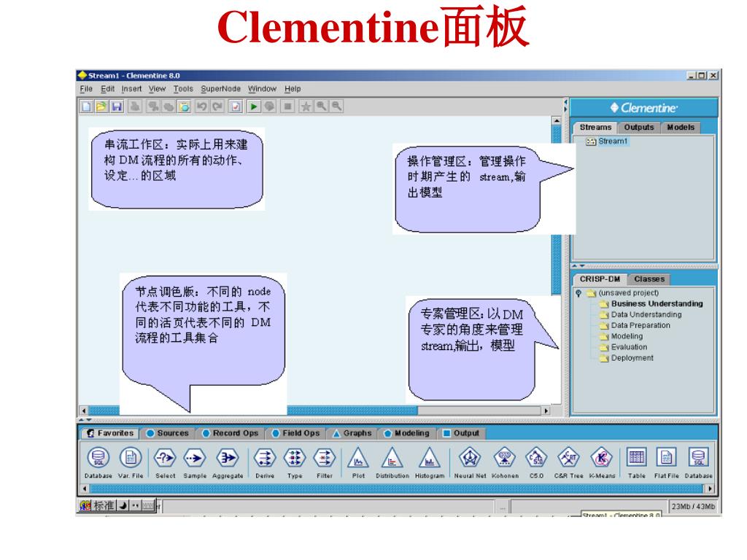Select the Sample node icon
This screenshot has width=747, height=560.
click(x=195, y=462)
